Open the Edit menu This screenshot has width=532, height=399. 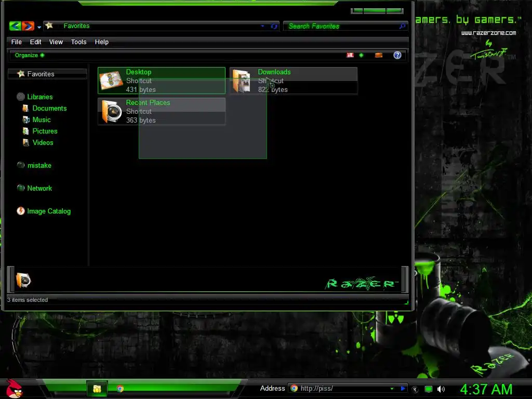36,42
